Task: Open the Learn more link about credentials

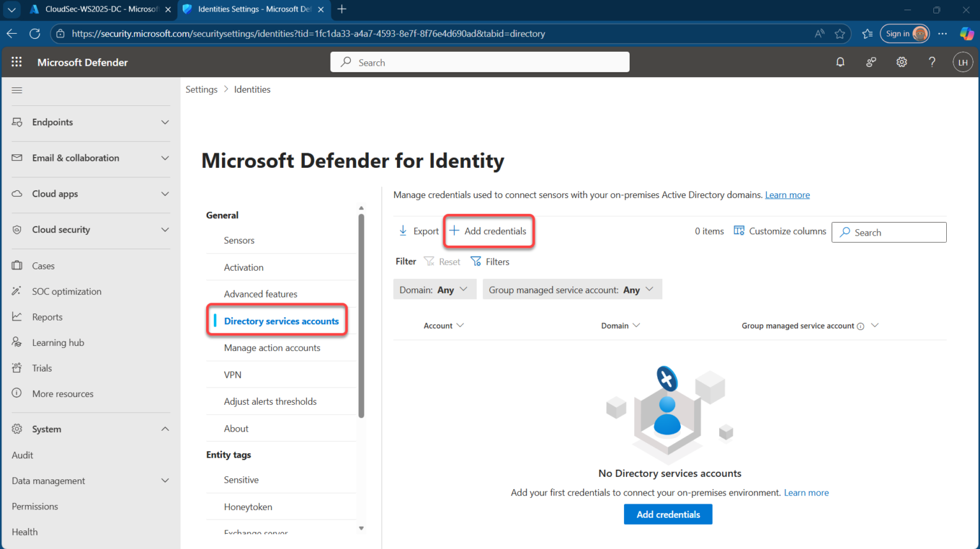Action: coord(787,194)
